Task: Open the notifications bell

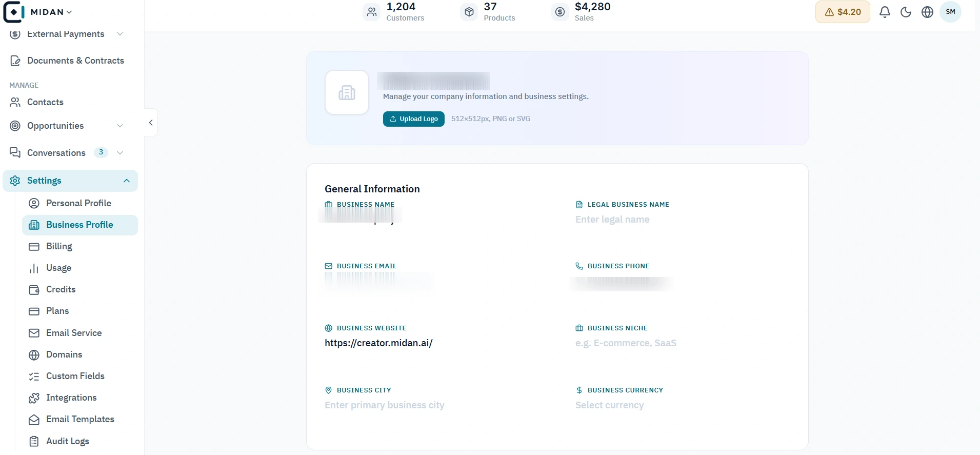Action: [885, 12]
